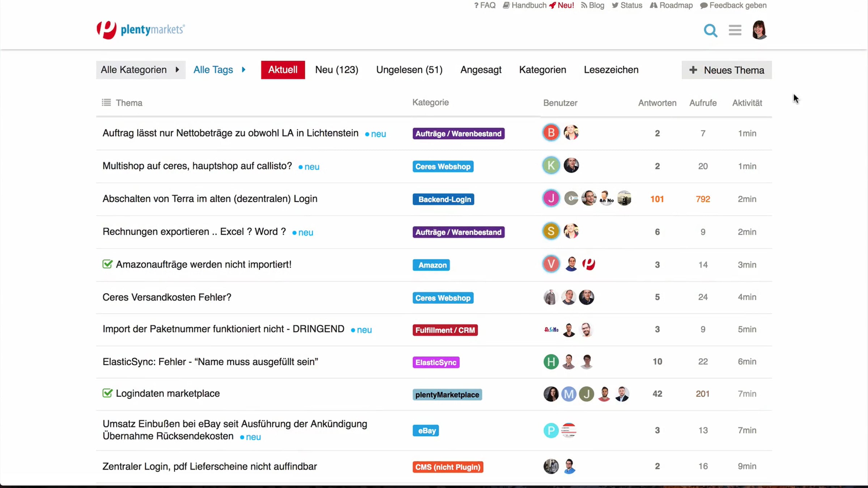Viewport: 868px width, 488px height.
Task: Click the second avatar in Multishop row
Action: (x=571, y=166)
